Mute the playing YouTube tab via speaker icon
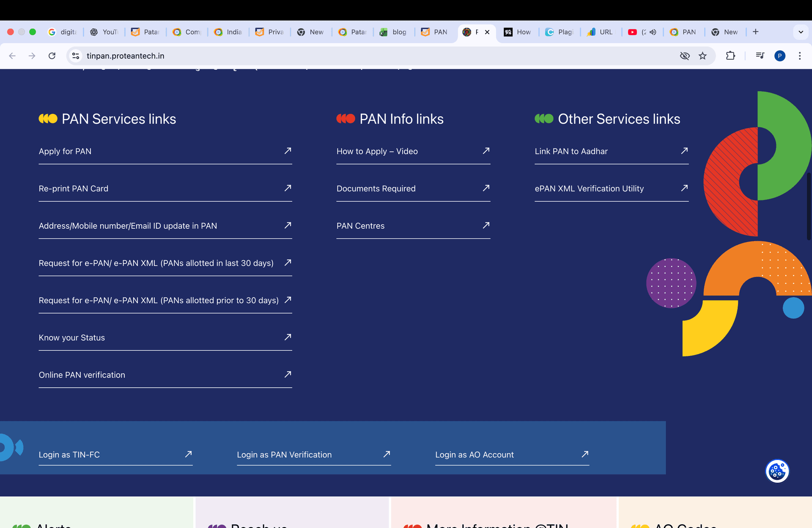The height and width of the screenshot is (528, 812). (653, 32)
